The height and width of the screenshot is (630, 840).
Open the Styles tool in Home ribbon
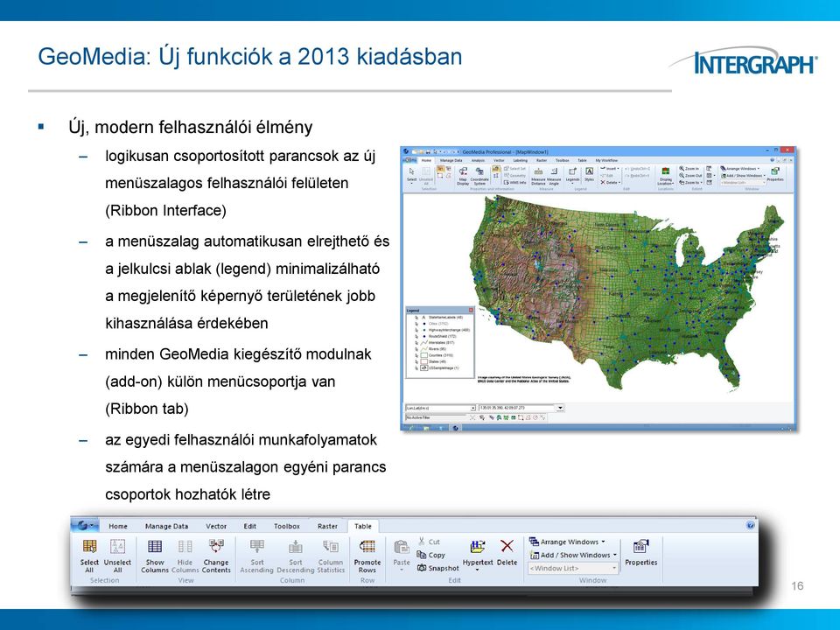(589, 174)
